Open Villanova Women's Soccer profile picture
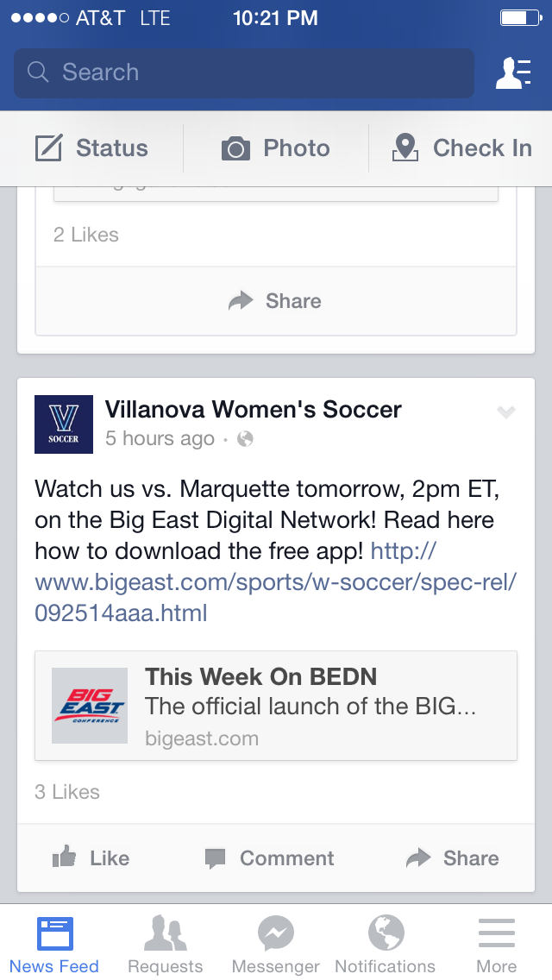 63,424
